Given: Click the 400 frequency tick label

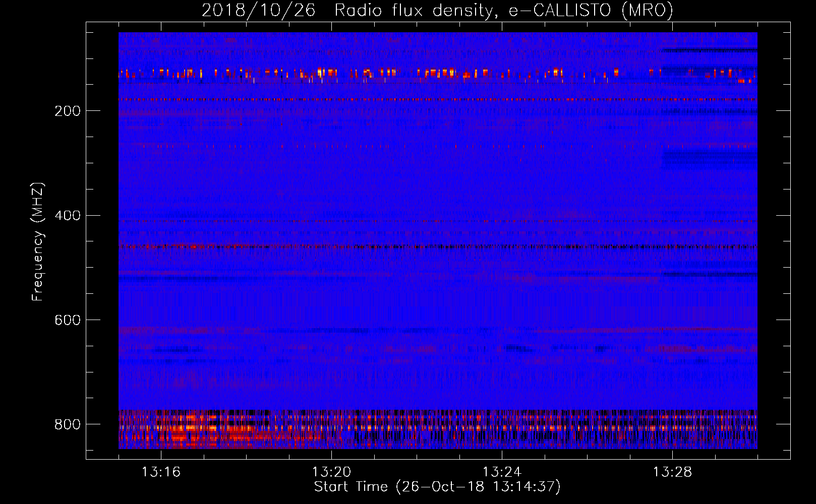Looking at the screenshot, I should click(68, 216).
